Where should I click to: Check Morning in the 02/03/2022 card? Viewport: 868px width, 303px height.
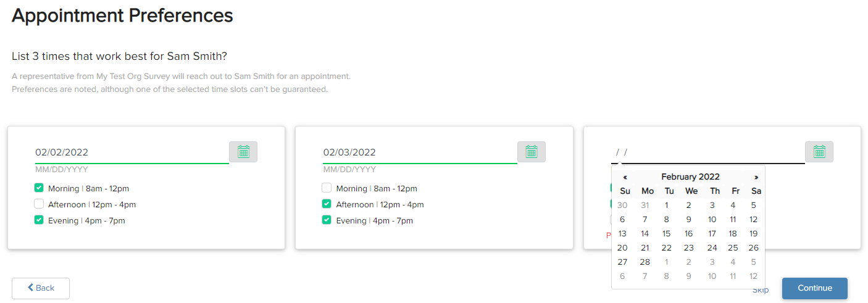pyautogui.click(x=327, y=188)
